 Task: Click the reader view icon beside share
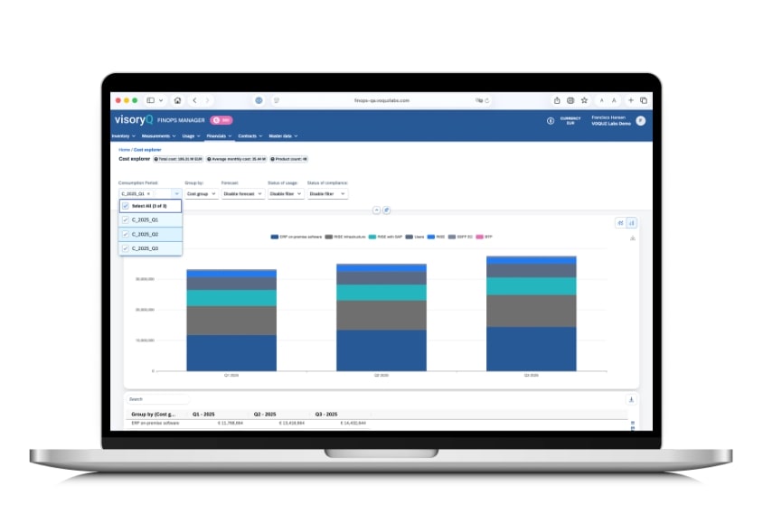click(x=570, y=100)
